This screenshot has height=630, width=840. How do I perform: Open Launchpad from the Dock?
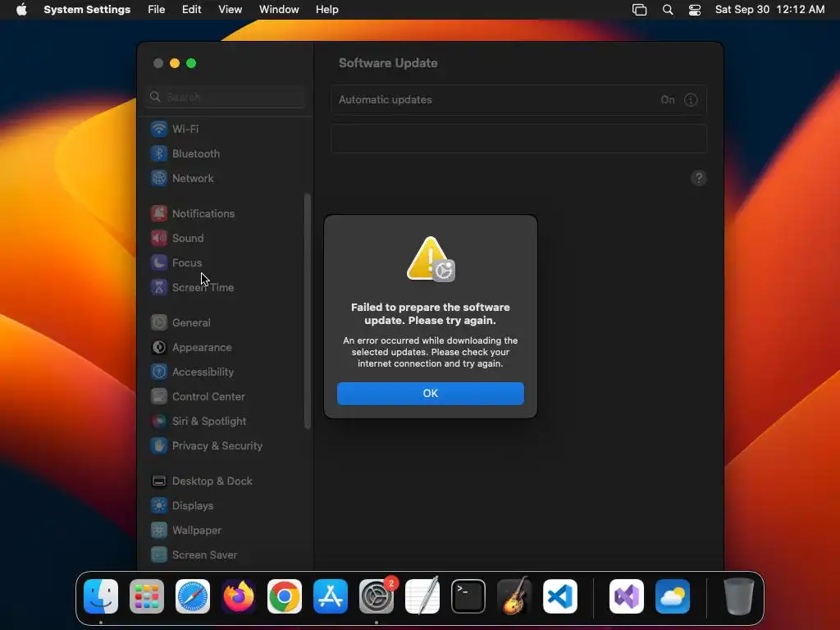(x=147, y=596)
